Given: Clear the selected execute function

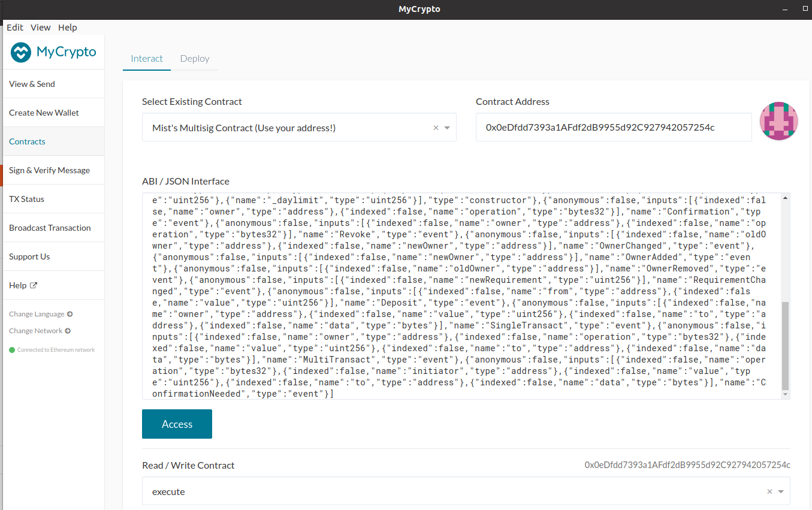Looking at the screenshot, I should click(x=769, y=491).
